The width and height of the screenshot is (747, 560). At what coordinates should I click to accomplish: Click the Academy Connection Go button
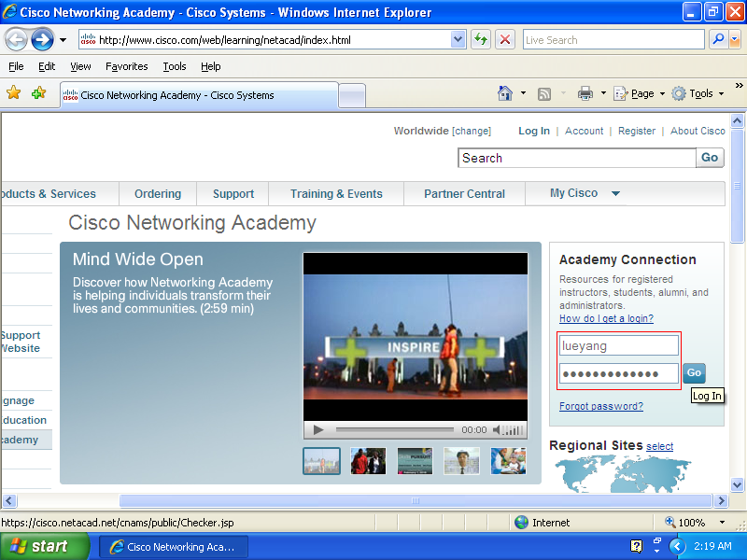tap(694, 372)
